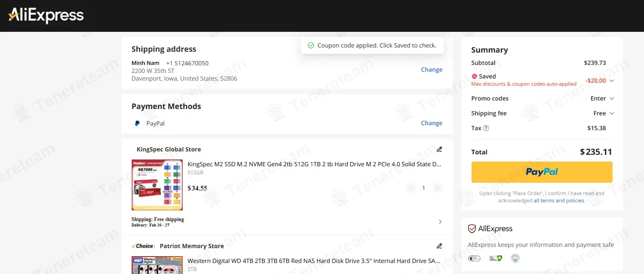Click the first payment security badge icon
Image resolution: width=644 pixels, height=274 pixels.
pos(474,258)
